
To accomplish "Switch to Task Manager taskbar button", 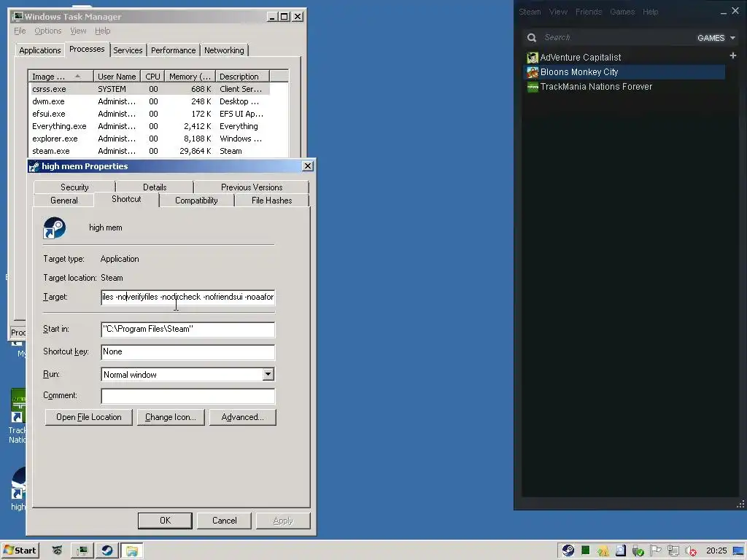I will [x=82, y=551].
